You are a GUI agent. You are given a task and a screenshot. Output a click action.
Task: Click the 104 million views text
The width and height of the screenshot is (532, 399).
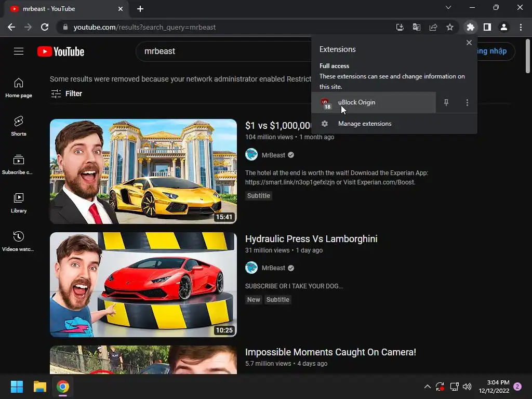point(269,137)
